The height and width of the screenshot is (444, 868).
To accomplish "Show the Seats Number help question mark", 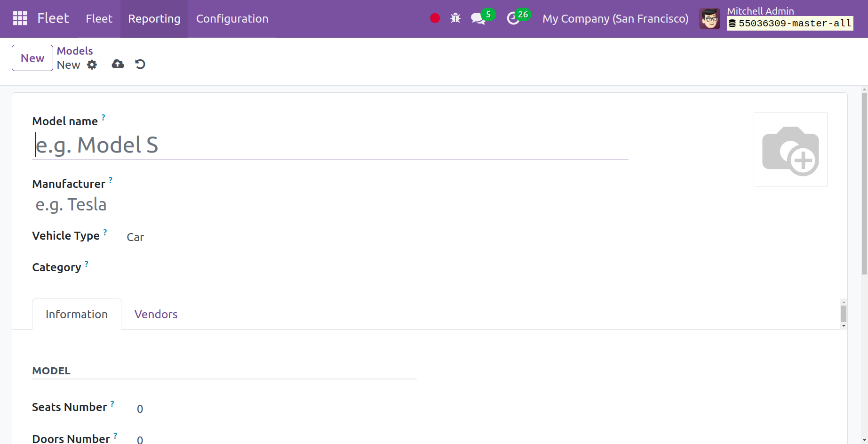I will (112, 404).
